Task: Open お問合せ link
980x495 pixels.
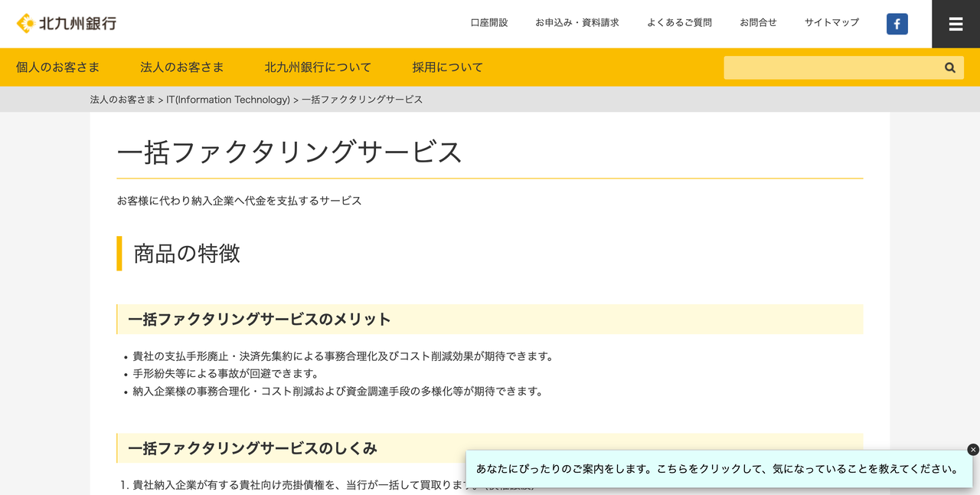Action: (758, 23)
